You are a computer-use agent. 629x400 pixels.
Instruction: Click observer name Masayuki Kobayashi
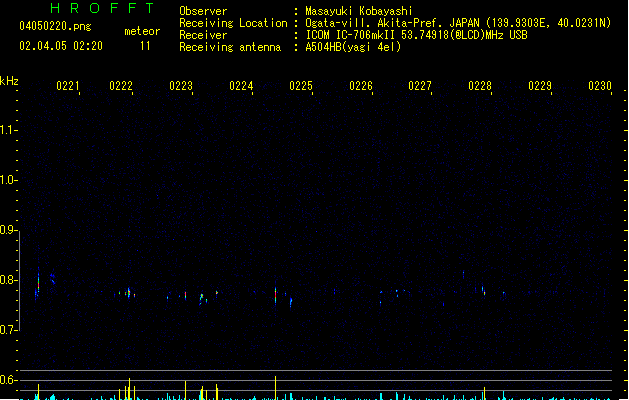359,11
